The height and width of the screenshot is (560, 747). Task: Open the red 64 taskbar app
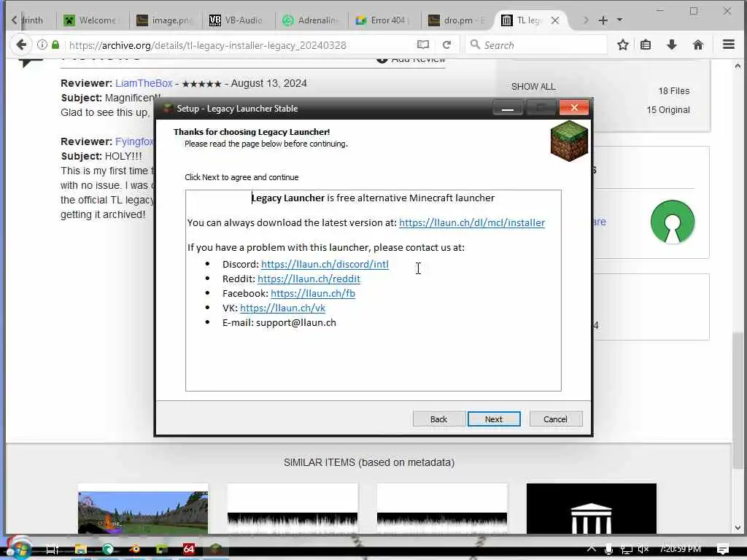click(189, 549)
